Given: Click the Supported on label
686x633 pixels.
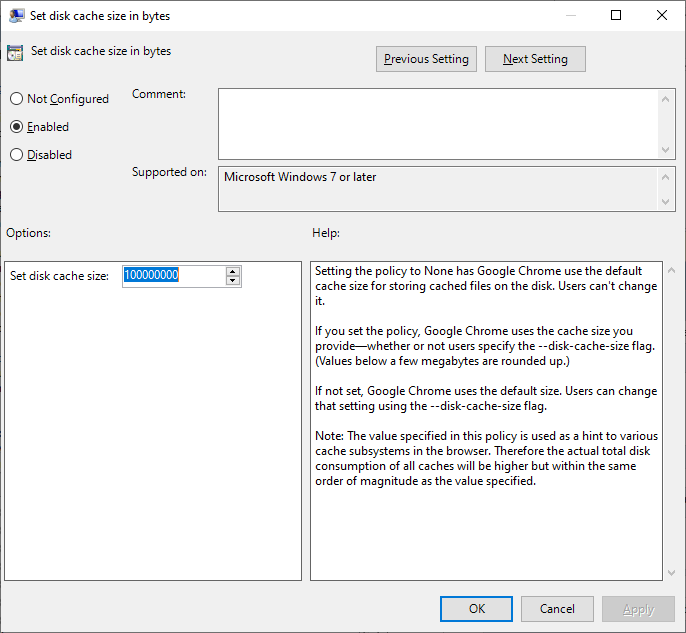Looking at the screenshot, I should (169, 172).
